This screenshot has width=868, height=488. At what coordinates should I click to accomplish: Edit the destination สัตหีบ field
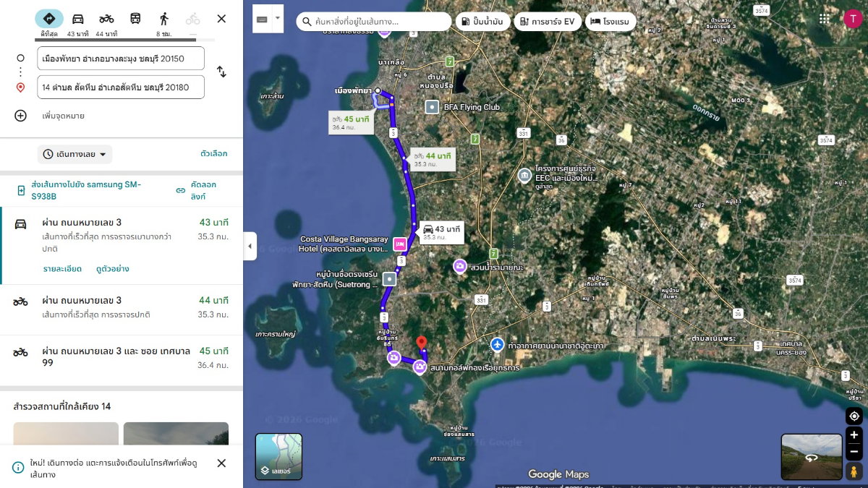click(121, 87)
